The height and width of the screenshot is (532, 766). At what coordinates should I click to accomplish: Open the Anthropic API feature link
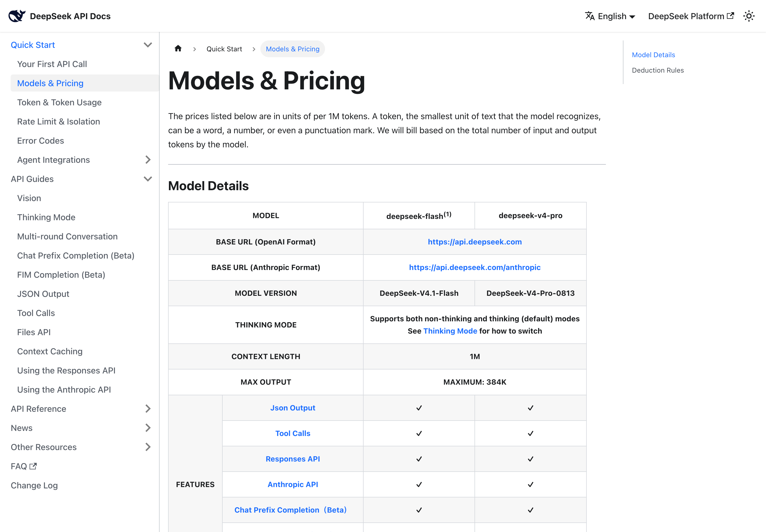pos(293,484)
